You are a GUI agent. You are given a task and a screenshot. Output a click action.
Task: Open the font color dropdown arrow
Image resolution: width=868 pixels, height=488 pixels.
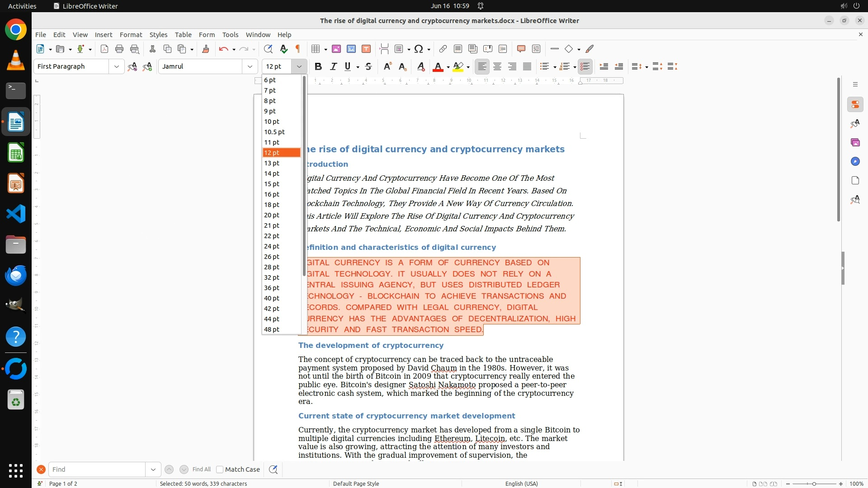448,67
